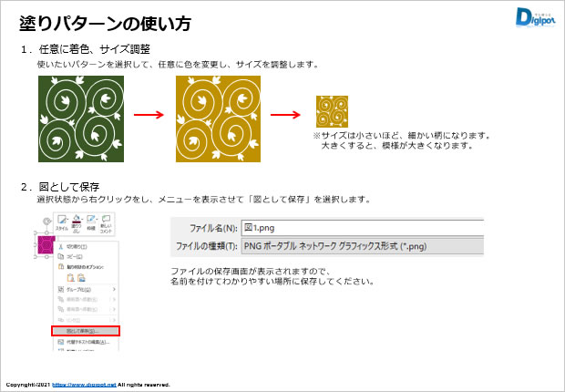Click the large gold swirl pattern
The image size is (565, 392).
tap(219, 118)
